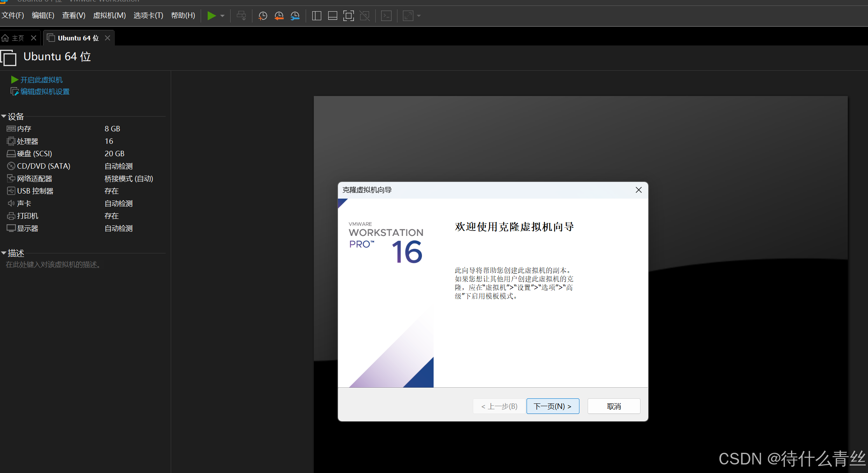Switch to the 主页 home tab

(17, 38)
